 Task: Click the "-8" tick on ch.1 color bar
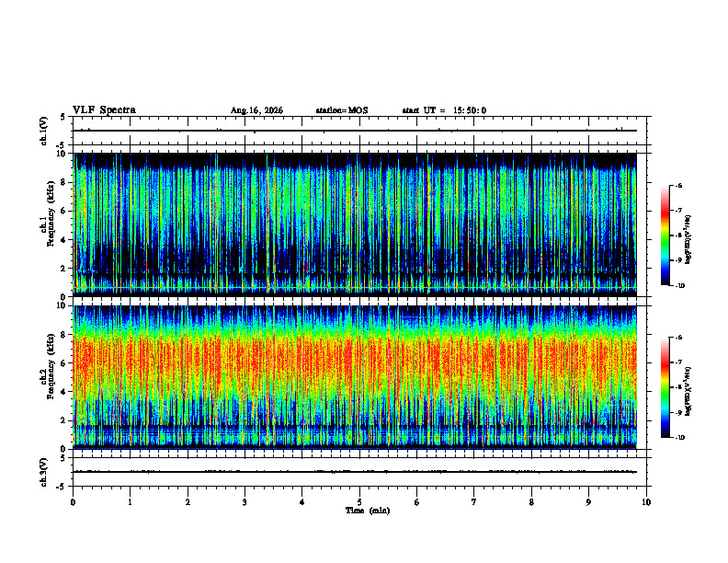pyautogui.click(x=678, y=236)
